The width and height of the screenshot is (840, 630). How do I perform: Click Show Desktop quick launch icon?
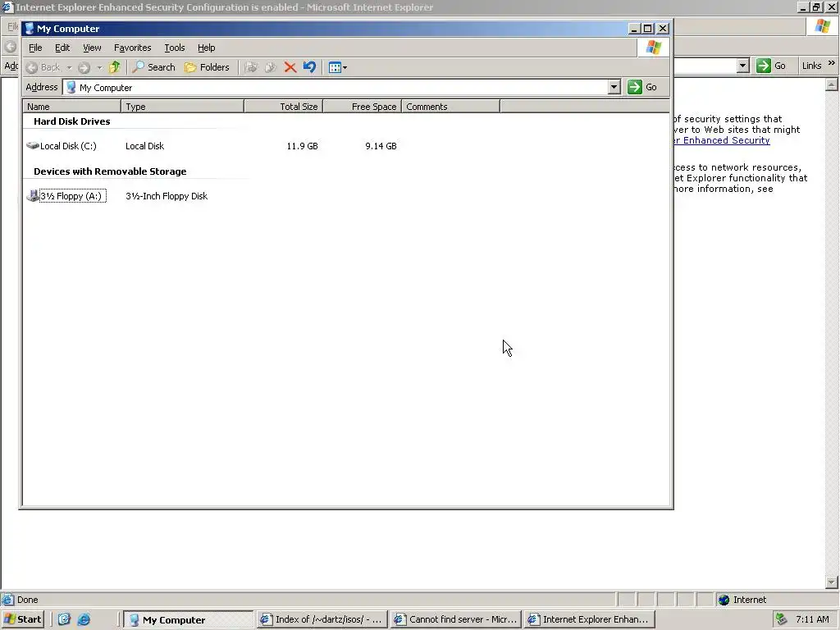pos(64,619)
